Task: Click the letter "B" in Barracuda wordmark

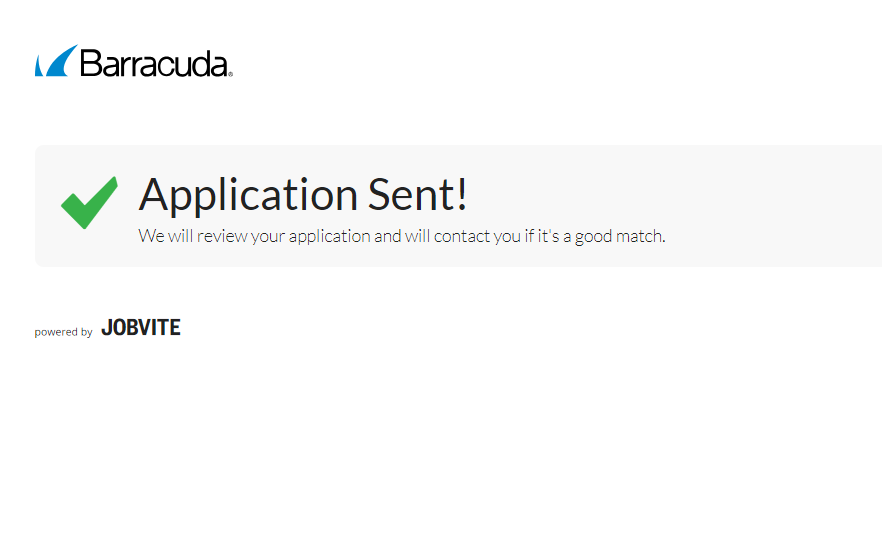Action: point(90,64)
